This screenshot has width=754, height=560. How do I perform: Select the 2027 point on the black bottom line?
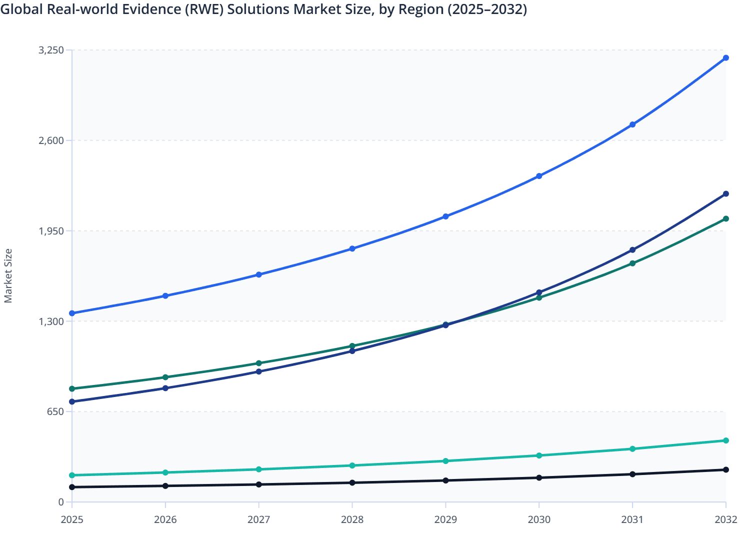tap(258, 484)
